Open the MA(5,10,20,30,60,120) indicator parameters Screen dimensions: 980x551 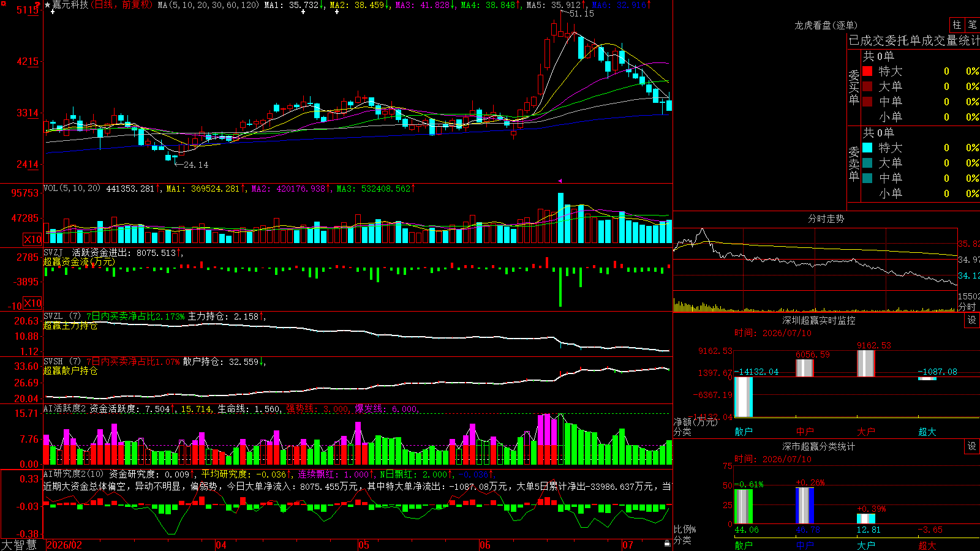coord(208,5)
